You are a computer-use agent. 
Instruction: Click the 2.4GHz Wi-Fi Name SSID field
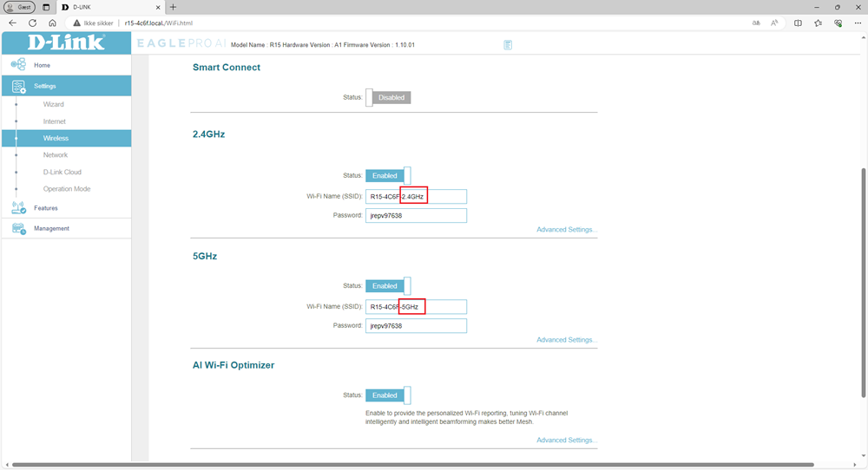[x=416, y=196]
